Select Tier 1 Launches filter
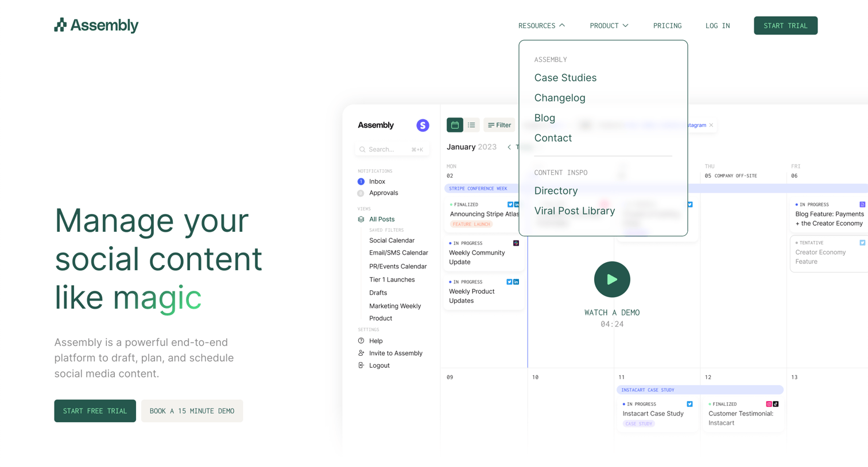The width and height of the screenshot is (868, 467). coord(392,279)
